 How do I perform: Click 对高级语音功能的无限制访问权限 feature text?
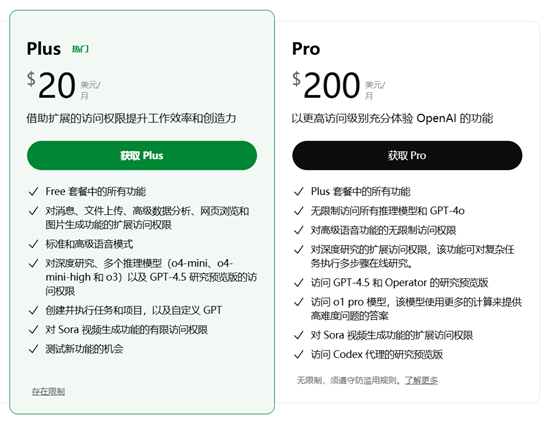(x=383, y=230)
